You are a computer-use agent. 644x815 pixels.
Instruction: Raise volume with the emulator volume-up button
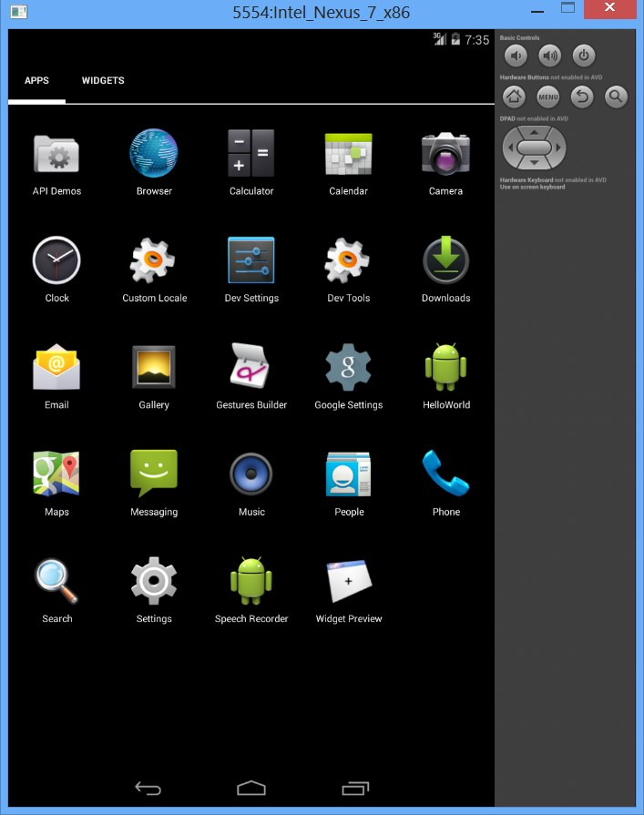(550, 56)
